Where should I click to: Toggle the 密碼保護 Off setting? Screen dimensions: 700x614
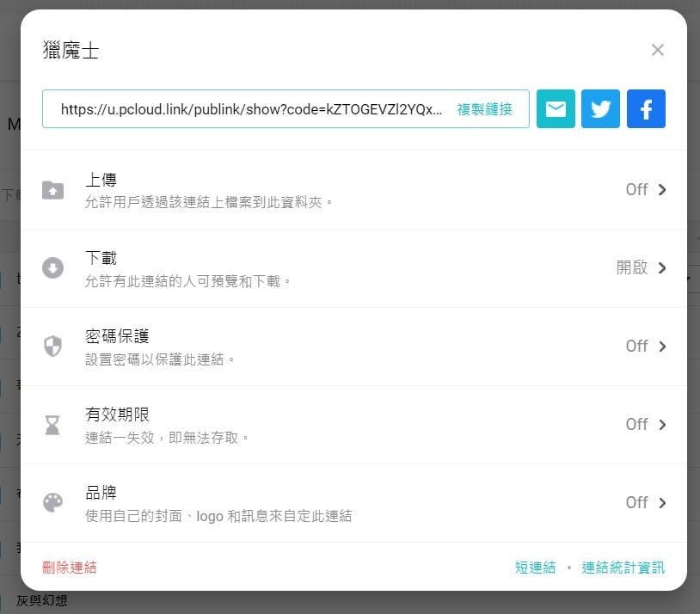point(636,347)
